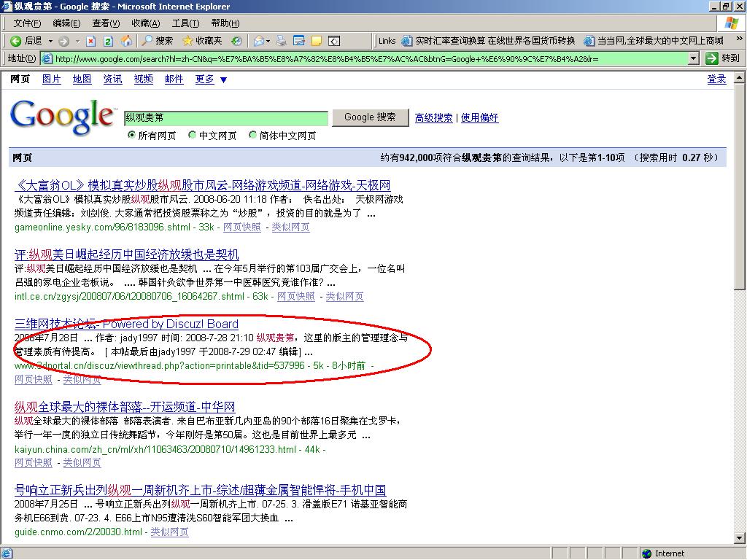Open 类似网页 for guide.cnmo.com result
This screenshot has height=560, width=747.
[169, 532]
